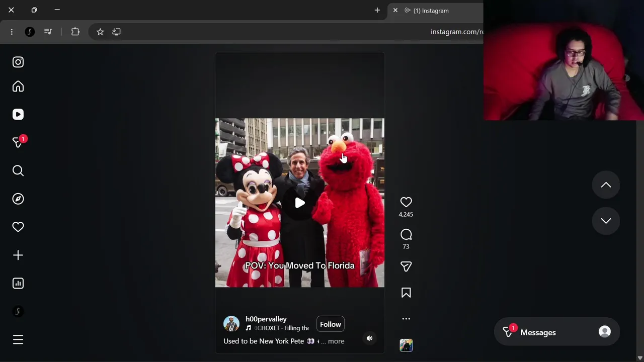Expand the caption with 'more'

336,341
